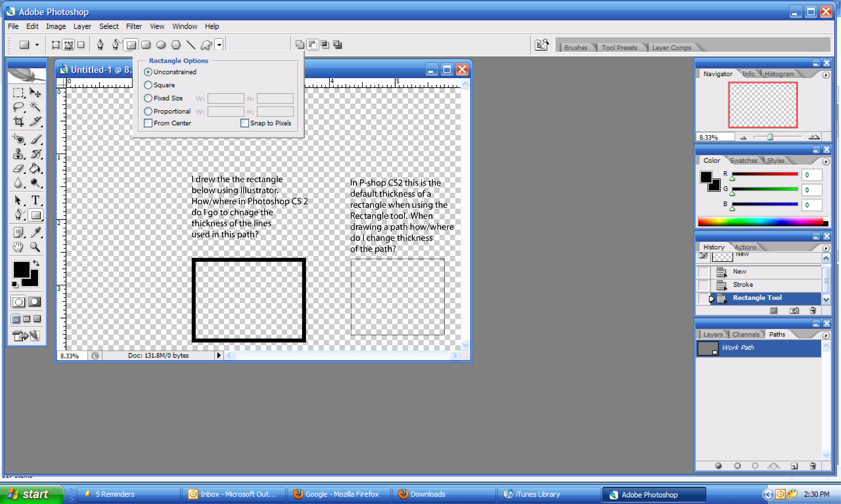
Task: Choose the Lasso tool
Action: [18, 107]
